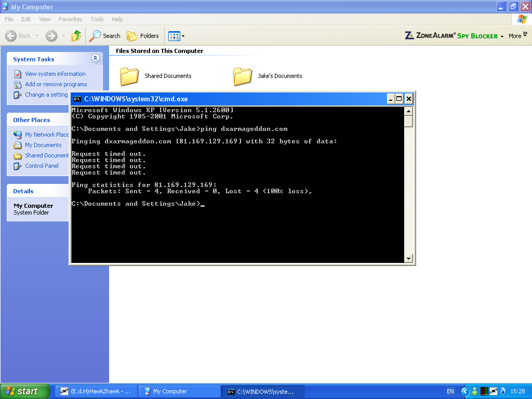This screenshot has width=532, height=399.
Task: Go up one folder level icon
Action: tap(76, 36)
